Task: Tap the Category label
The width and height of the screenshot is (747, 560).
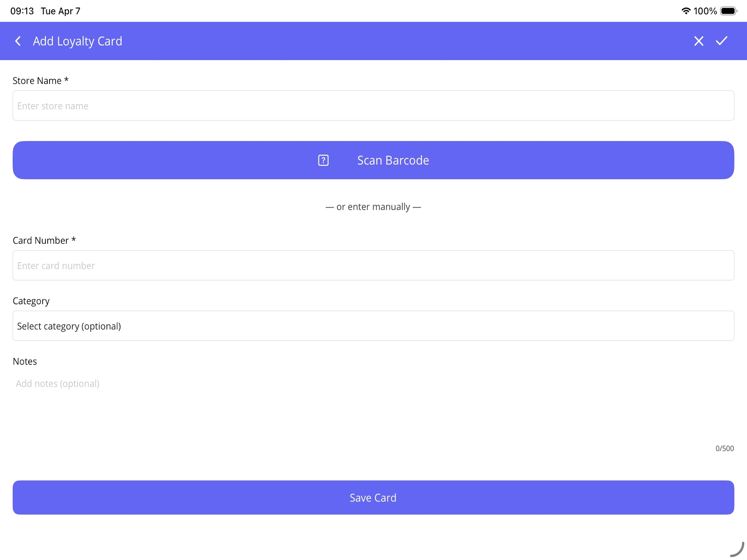Action: pyautogui.click(x=31, y=301)
